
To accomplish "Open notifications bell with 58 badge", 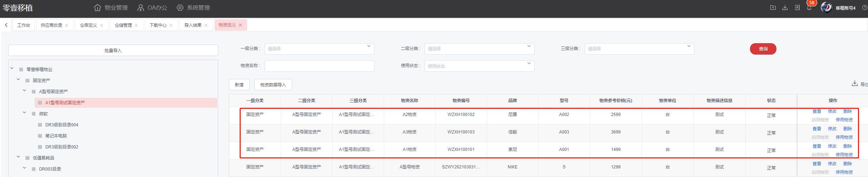I will pyautogui.click(x=809, y=7).
